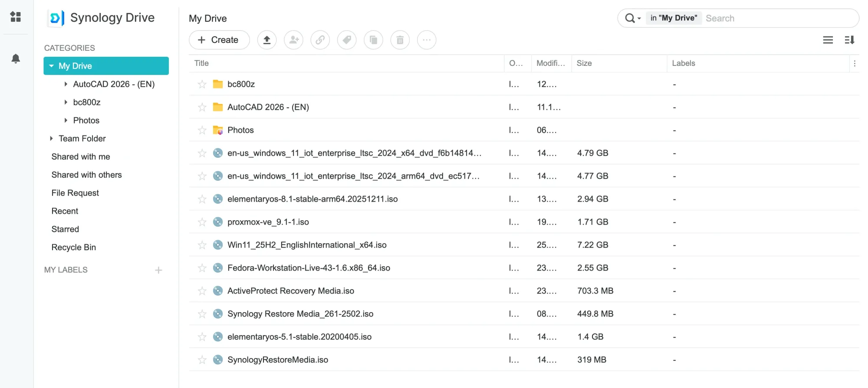This screenshot has width=868, height=388.
Task: Go to Shared with me
Action: [x=81, y=157]
